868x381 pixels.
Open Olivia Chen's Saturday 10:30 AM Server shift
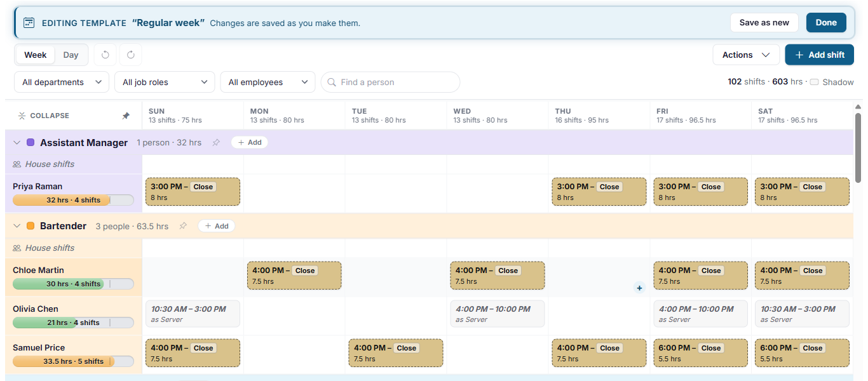coord(802,314)
